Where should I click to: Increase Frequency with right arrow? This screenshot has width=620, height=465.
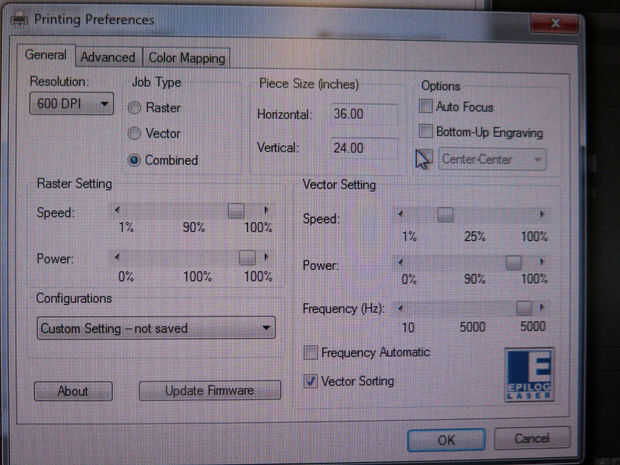point(542,307)
